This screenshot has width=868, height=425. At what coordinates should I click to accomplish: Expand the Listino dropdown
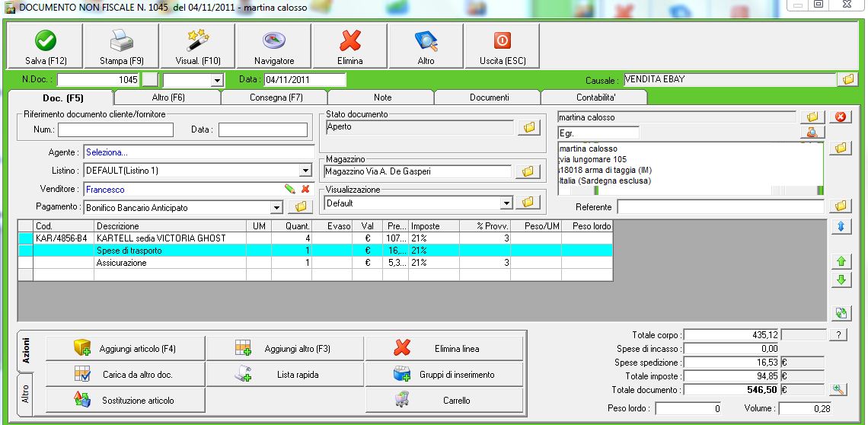point(305,171)
